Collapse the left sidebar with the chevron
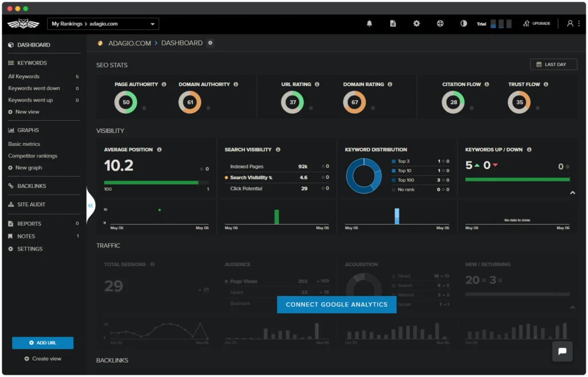Screen dimensions: 588x377 pyautogui.click(x=90, y=205)
